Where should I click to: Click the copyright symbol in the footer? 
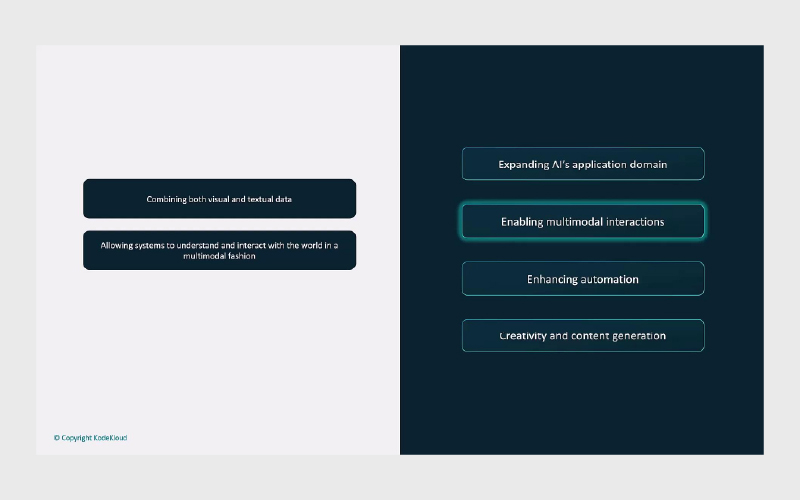57,438
